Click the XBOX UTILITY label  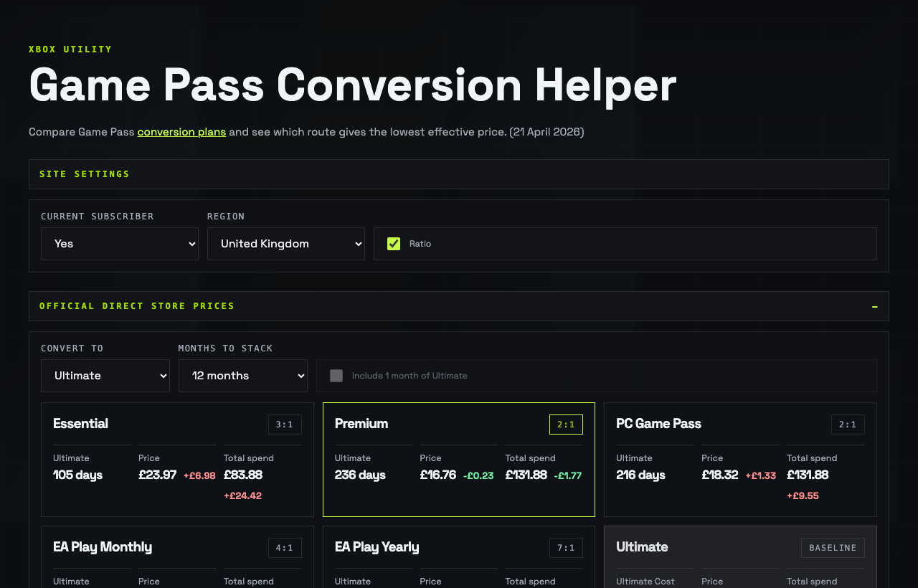tap(70, 49)
